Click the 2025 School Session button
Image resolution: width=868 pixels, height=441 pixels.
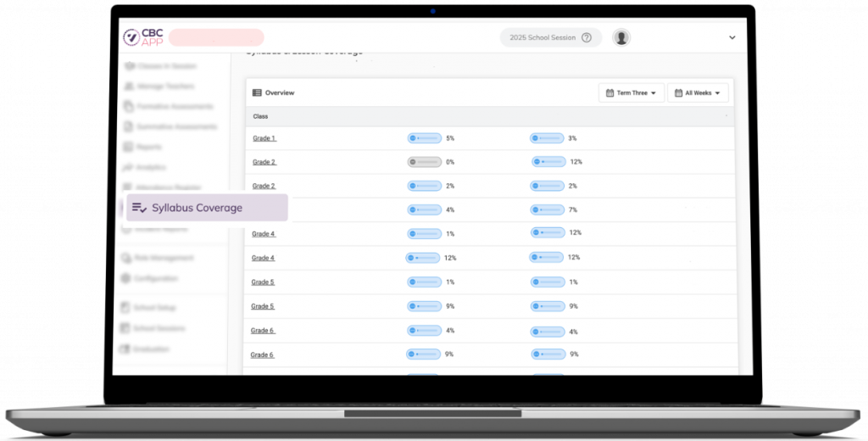click(542, 37)
